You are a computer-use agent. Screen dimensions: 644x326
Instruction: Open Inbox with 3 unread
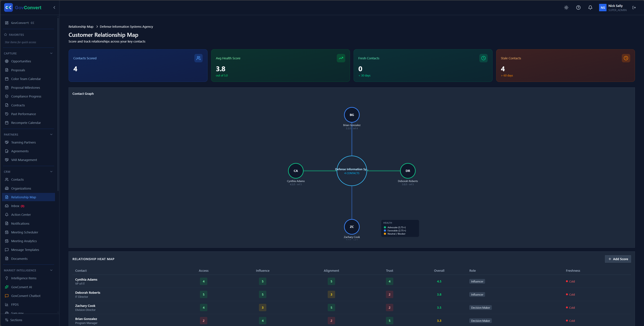[x=28, y=206]
